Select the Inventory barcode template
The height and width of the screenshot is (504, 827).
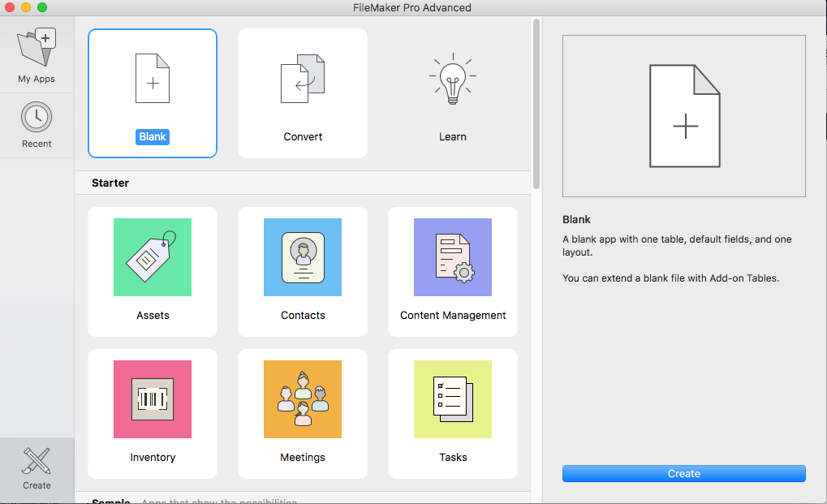[153, 414]
